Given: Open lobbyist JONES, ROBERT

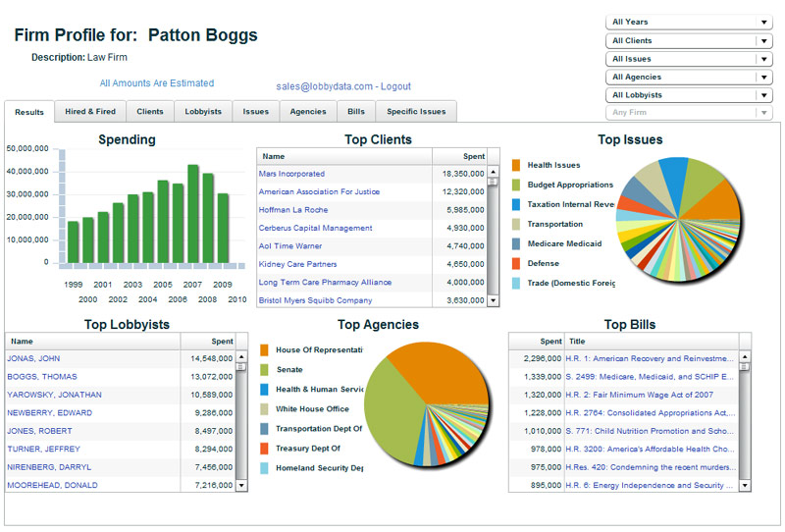Looking at the screenshot, I should pos(39,431).
